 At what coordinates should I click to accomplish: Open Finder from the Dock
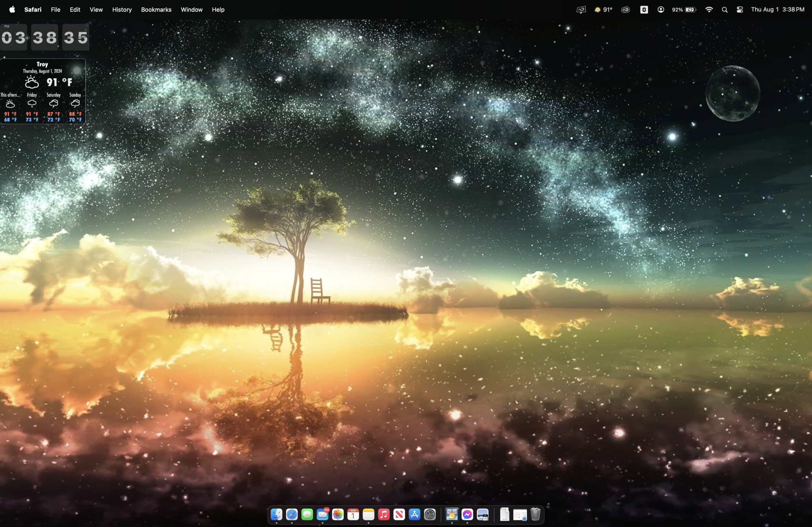pos(276,514)
